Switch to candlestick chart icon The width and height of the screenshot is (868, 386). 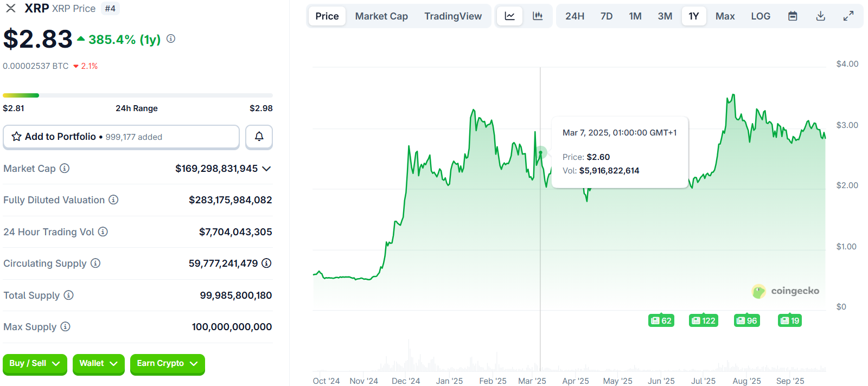(538, 16)
